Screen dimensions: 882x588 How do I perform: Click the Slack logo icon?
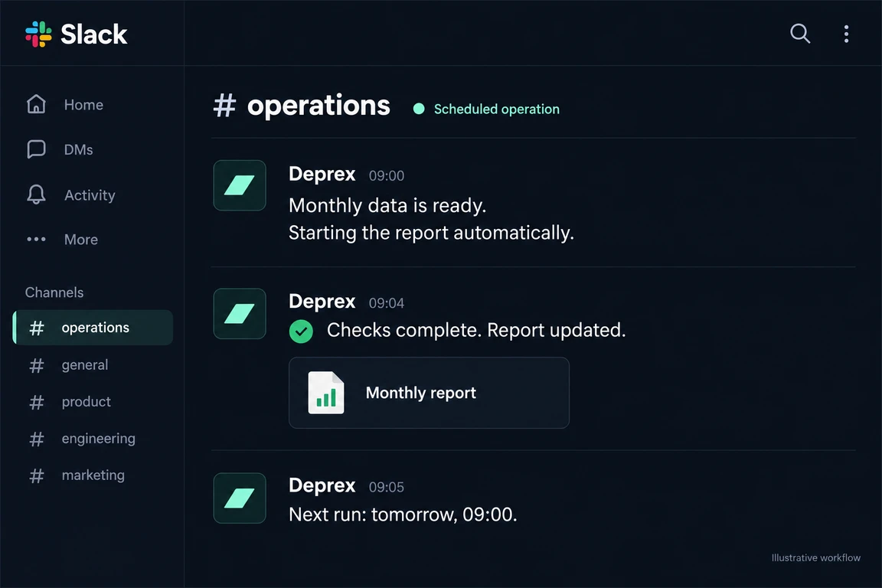38,34
